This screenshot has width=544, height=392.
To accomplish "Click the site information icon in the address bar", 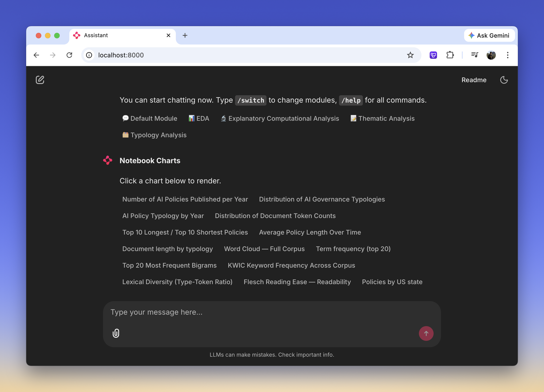I will (89, 55).
